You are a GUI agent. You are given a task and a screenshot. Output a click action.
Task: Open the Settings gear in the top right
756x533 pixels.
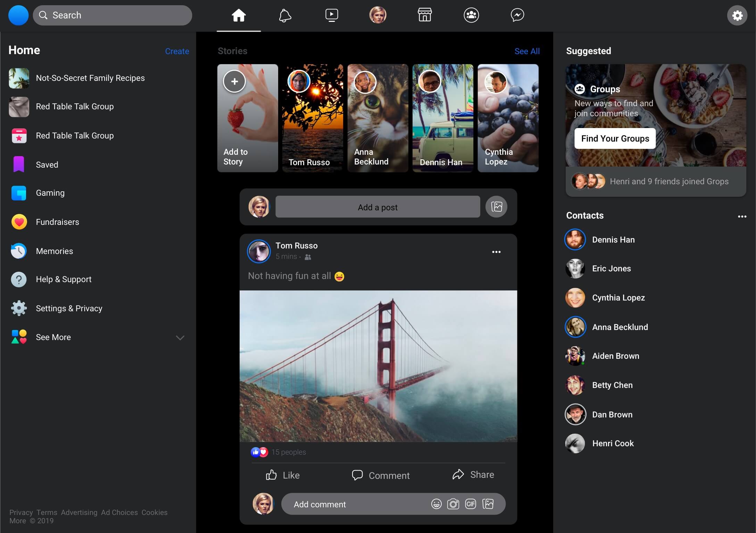coord(737,15)
